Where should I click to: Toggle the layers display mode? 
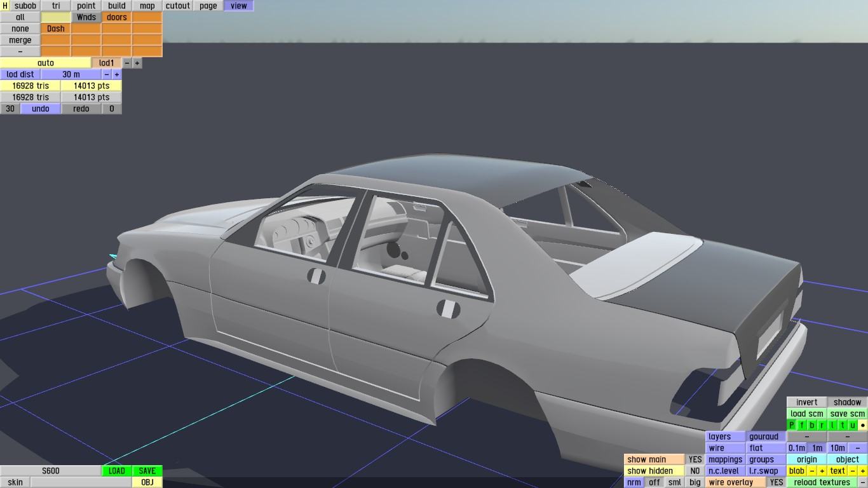coord(726,437)
